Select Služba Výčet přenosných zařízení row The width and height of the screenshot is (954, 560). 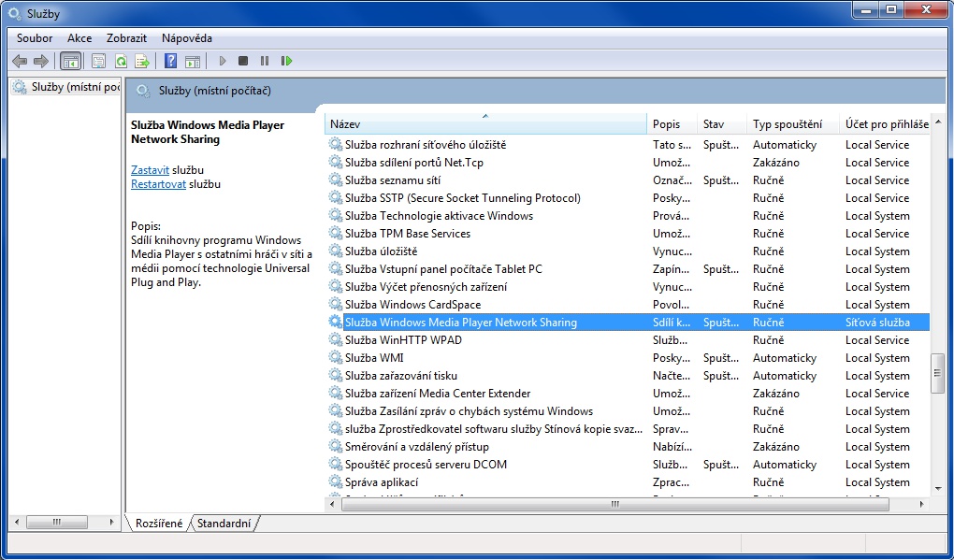click(x=628, y=286)
